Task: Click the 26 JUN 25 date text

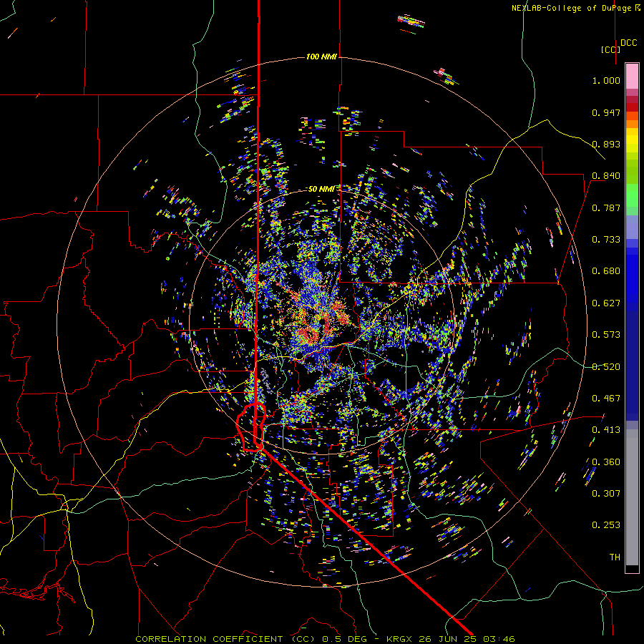Action: (x=447, y=639)
